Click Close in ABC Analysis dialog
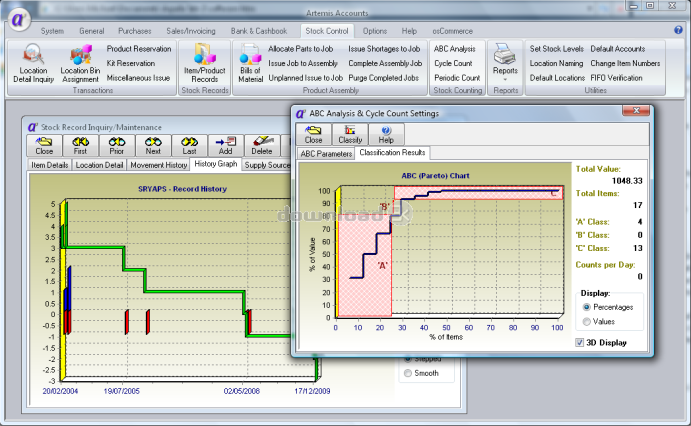691x426 pixels. pos(313,135)
